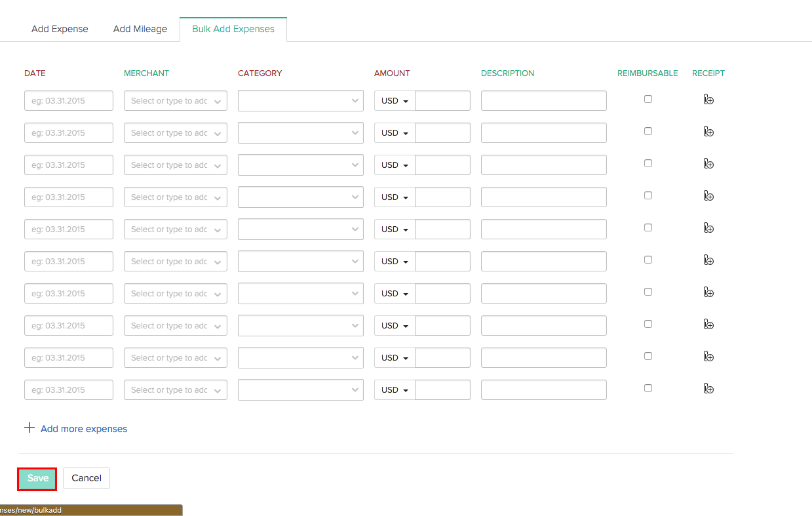Open the Add Expense tab
The height and width of the screenshot is (516, 812).
tap(59, 29)
